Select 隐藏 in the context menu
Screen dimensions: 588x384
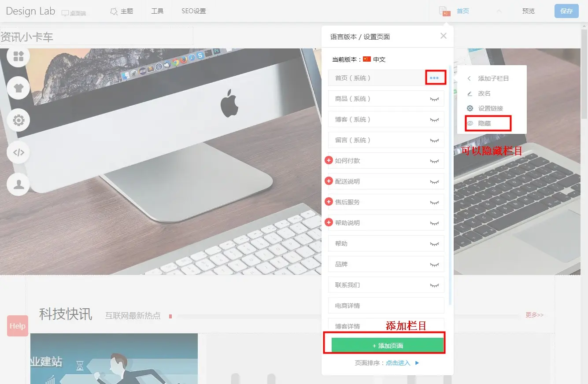[x=484, y=123]
